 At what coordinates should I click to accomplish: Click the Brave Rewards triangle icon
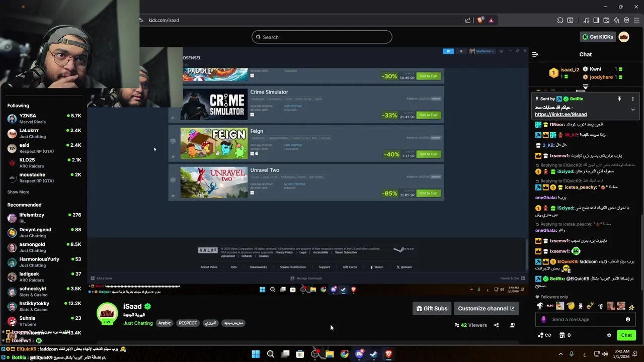[x=491, y=20]
